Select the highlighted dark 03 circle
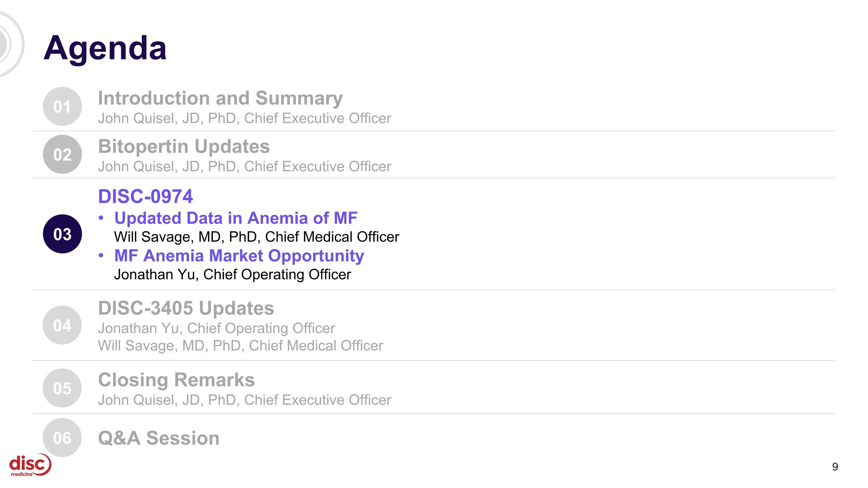This screenshot has height=488, width=868. coord(62,234)
